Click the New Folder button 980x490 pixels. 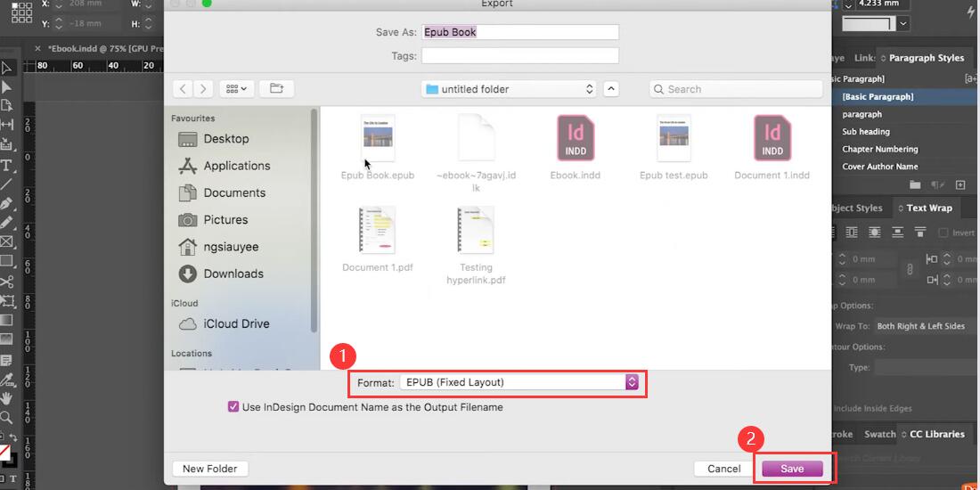coord(209,469)
